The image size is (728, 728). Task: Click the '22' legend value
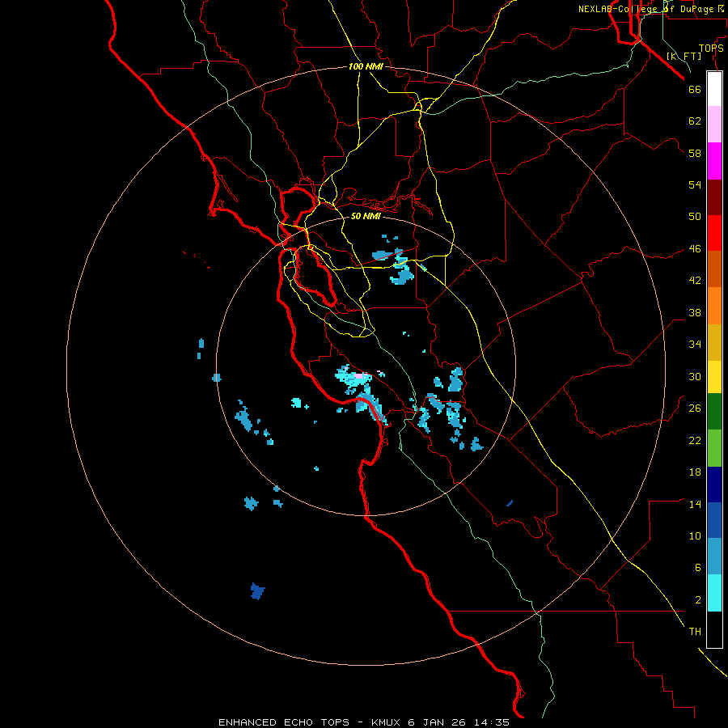(695, 440)
